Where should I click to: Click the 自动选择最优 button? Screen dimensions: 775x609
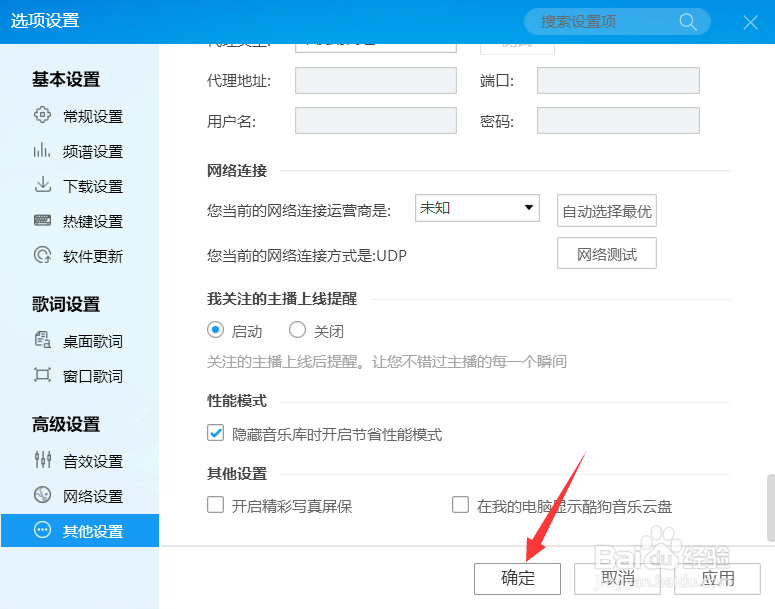pyautogui.click(x=606, y=211)
